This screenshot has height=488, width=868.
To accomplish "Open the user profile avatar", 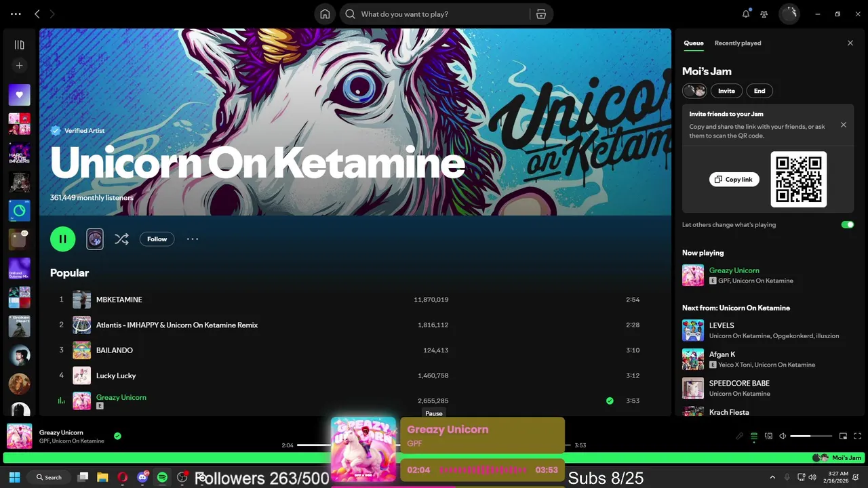I will [789, 14].
